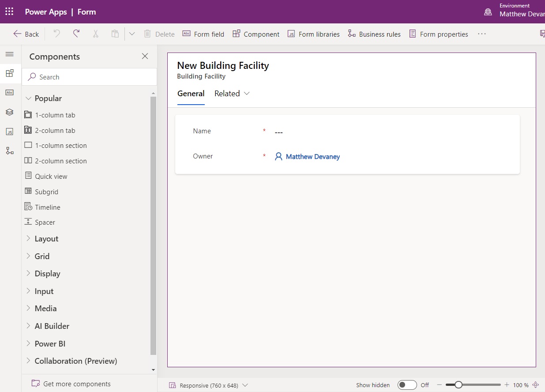Click the Cut scissors icon in the toolbar
Viewport: 545px width, 392px height.
[95, 34]
